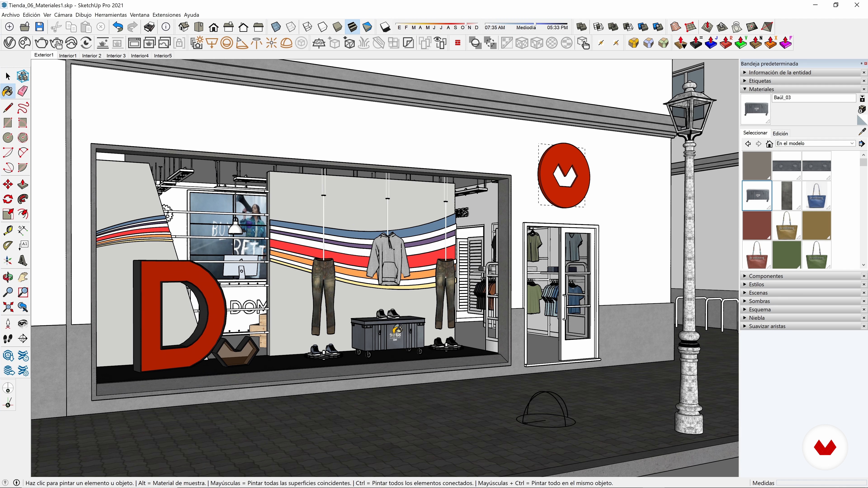Switch to Interior 3 scene tab
Viewport: 868px width, 488px height.
[116, 56]
